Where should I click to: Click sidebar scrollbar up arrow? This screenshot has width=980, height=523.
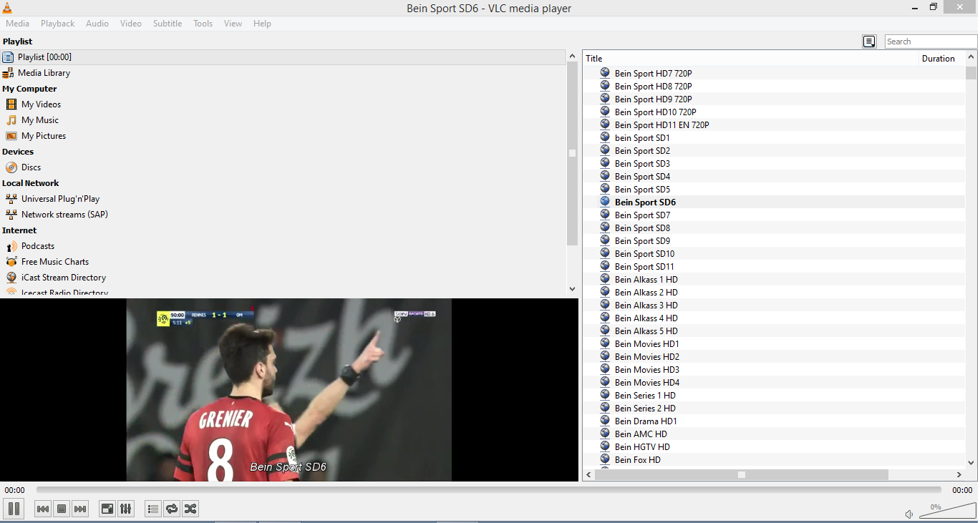[572, 56]
